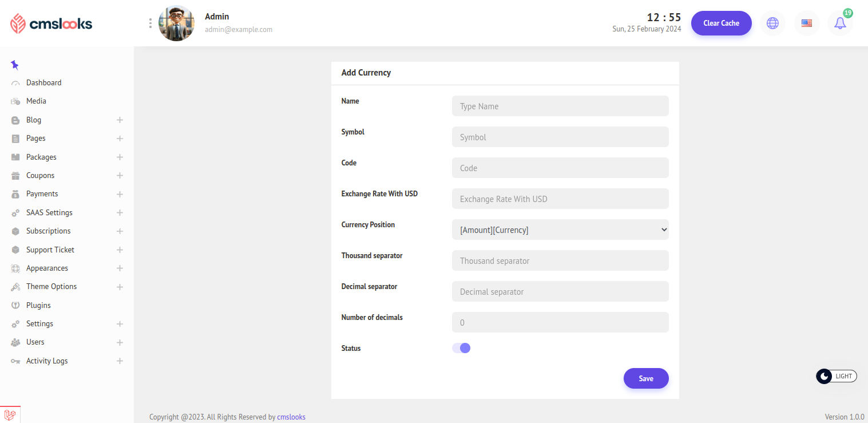Click the Exchange Rate With USD field

[560, 199]
